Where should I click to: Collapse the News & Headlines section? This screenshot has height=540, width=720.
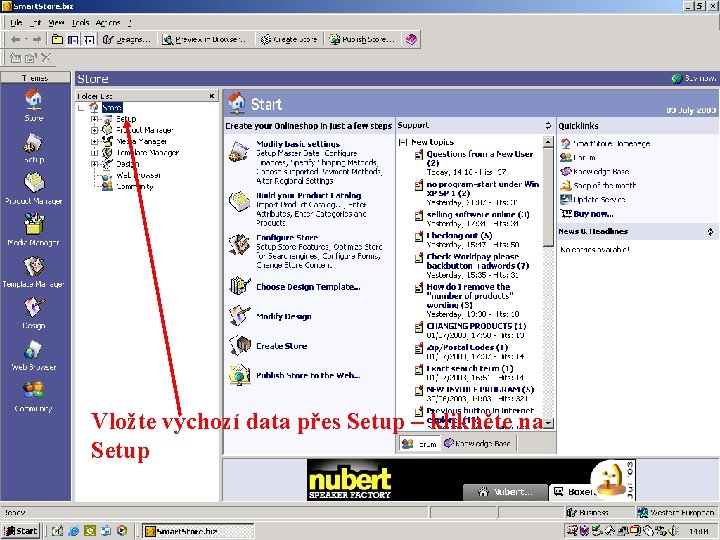click(710, 232)
